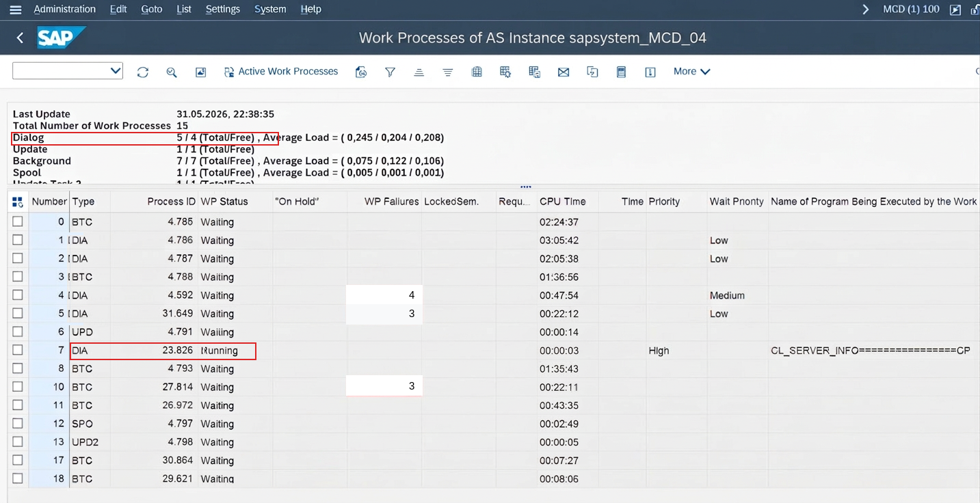
Task: Select the UPD2 type cell
Action: click(x=90, y=442)
